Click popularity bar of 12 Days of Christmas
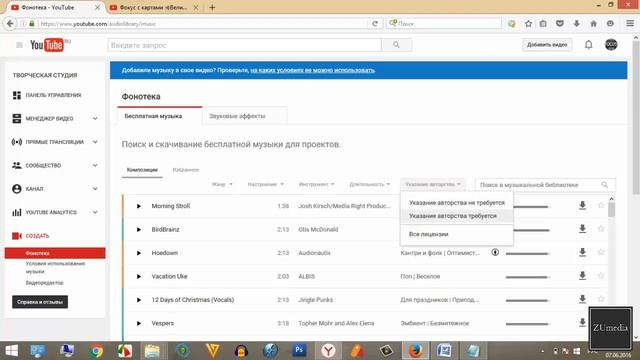This screenshot has height=360, width=640. pyautogui.click(x=527, y=301)
